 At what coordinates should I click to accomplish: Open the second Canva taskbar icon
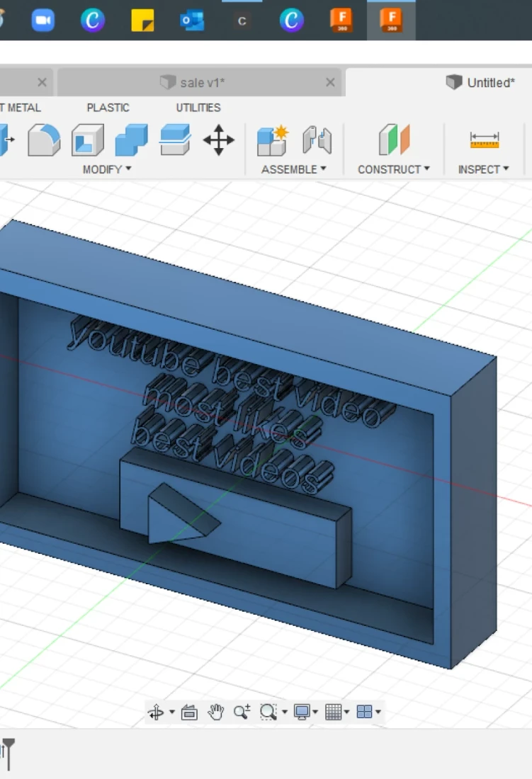292,21
